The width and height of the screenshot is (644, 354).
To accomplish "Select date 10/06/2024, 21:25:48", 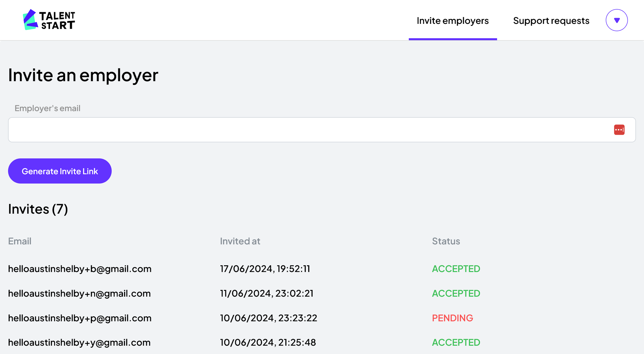I will pyautogui.click(x=268, y=342).
